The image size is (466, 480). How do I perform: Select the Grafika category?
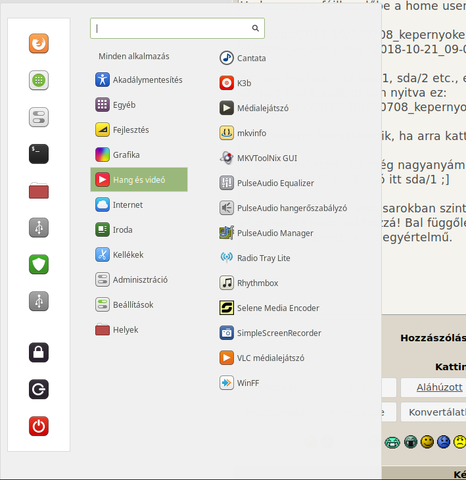click(139, 155)
